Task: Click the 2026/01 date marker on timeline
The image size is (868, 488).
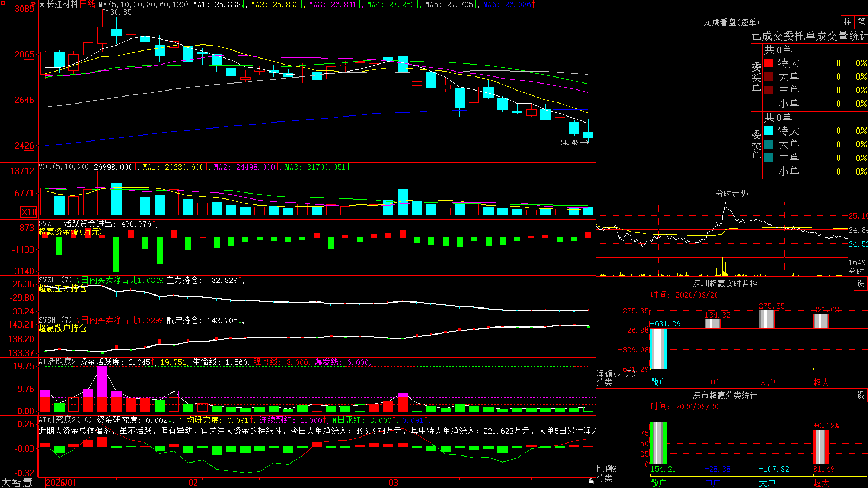Action: click(x=61, y=483)
